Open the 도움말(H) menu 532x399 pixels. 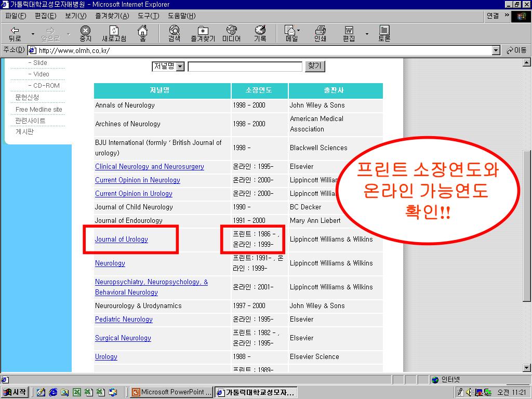pyautogui.click(x=181, y=16)
